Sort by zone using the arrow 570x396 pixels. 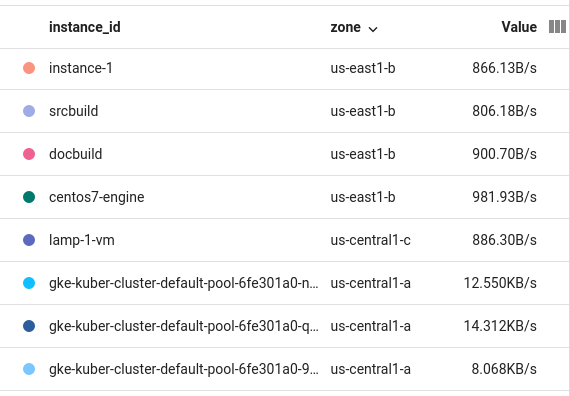pos(373,29)
